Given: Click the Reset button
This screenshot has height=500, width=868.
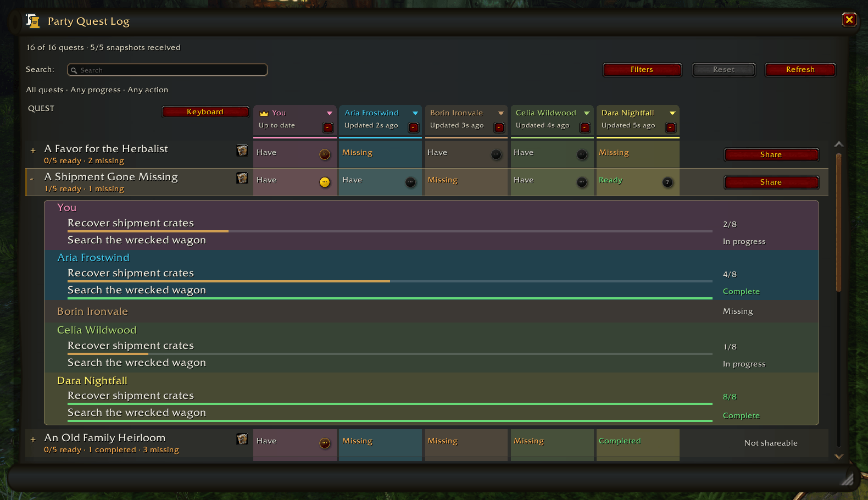Looking at the screenshot, I should pyautogui.click(x=724, y=70).
